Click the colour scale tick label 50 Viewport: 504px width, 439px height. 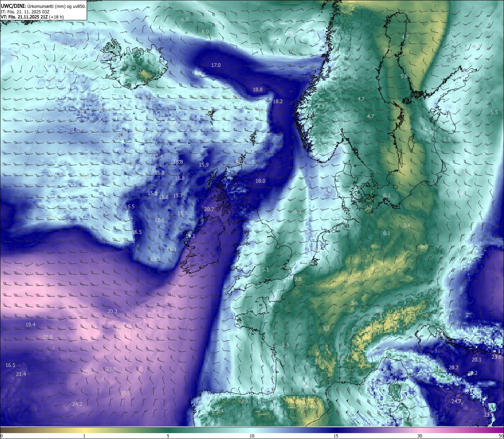[x=501, y=436]
